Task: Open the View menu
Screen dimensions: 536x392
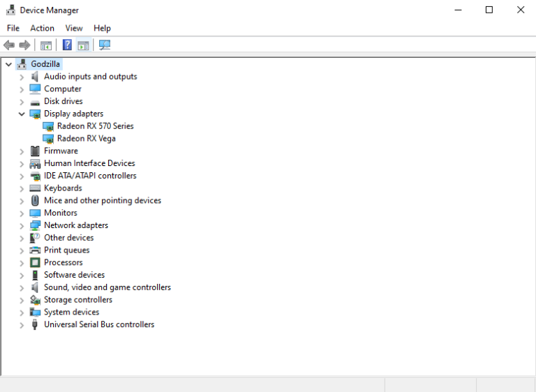Action: [74, 28]
